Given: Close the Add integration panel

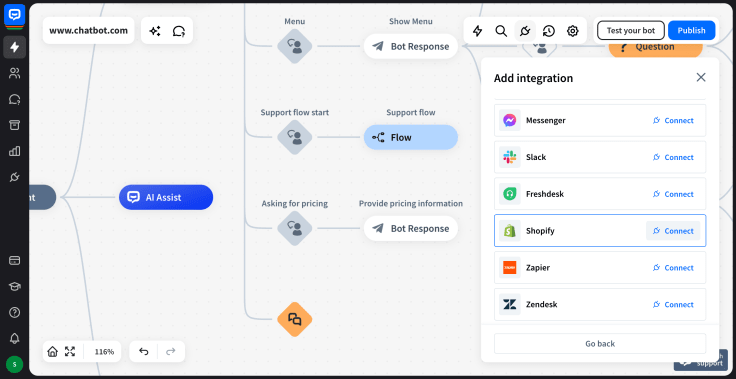Looking at the screenshot, I should pyautogui.click(x=701, y=77).
